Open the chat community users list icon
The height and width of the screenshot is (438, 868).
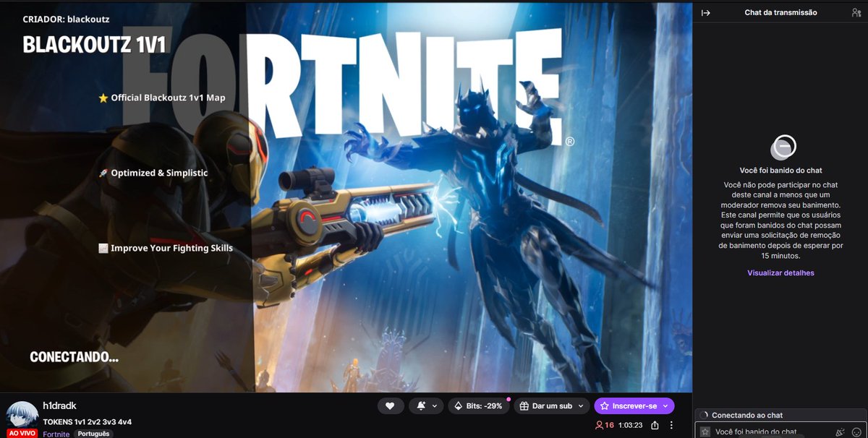coord(856,12)
